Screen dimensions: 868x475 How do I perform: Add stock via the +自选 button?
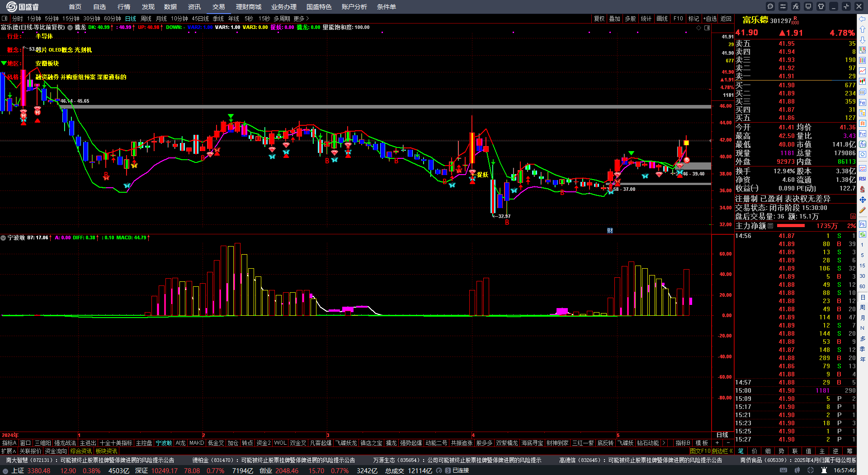coord(710,19)
